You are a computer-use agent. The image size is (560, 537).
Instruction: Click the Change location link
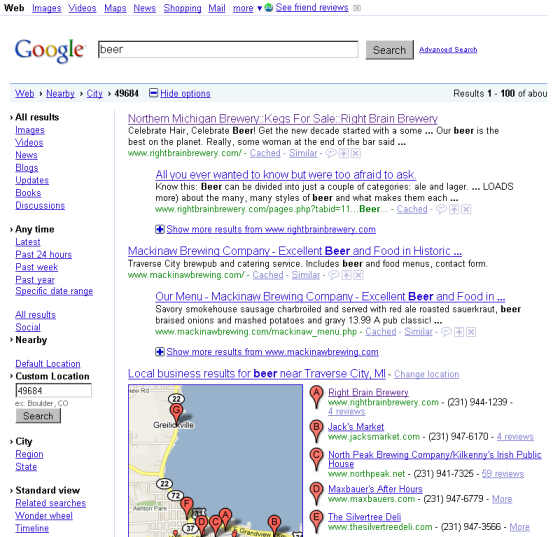click(x=426, y=374)
